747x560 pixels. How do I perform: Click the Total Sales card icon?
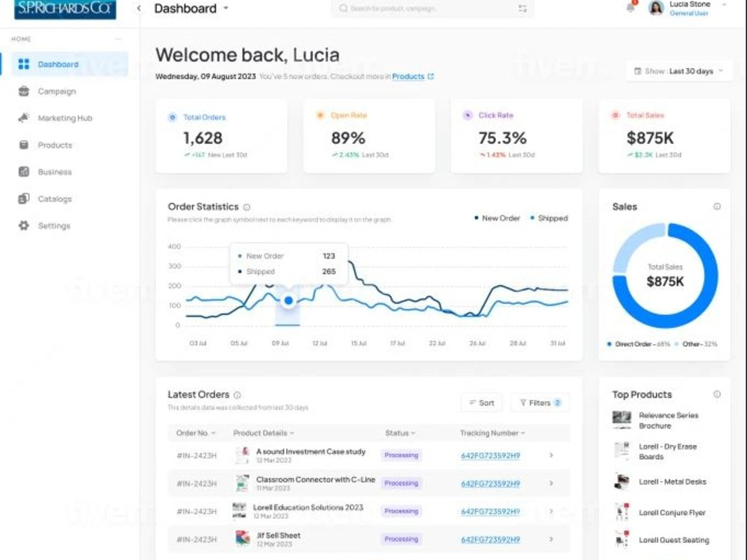(x=616, y=115)
